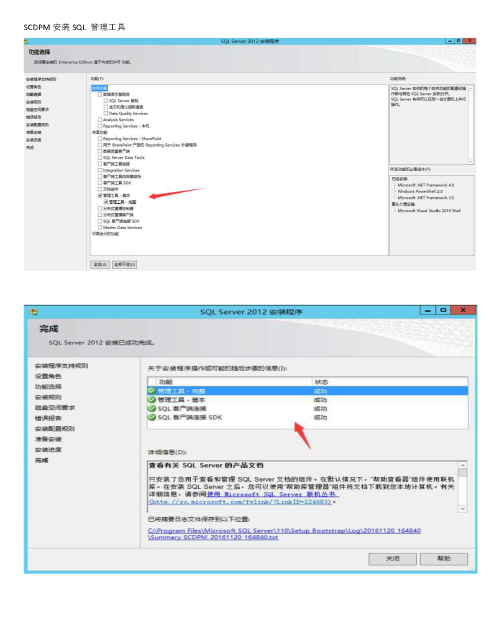Minimize the 完成 installer window
The height and width of the screenshot is (627, 500).
(427, 310)
